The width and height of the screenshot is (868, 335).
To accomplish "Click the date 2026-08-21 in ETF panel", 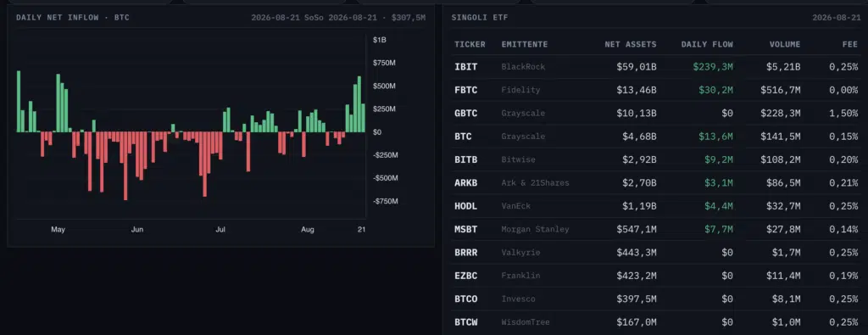I will point(837,18).
